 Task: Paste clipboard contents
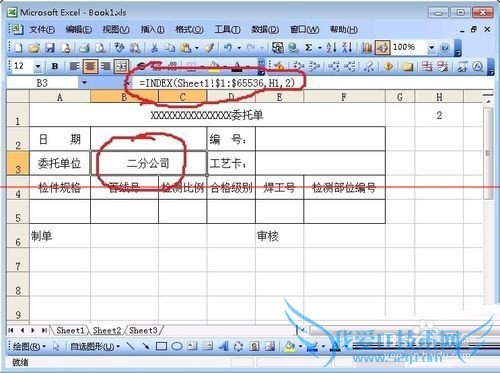(x=185, y=48)
